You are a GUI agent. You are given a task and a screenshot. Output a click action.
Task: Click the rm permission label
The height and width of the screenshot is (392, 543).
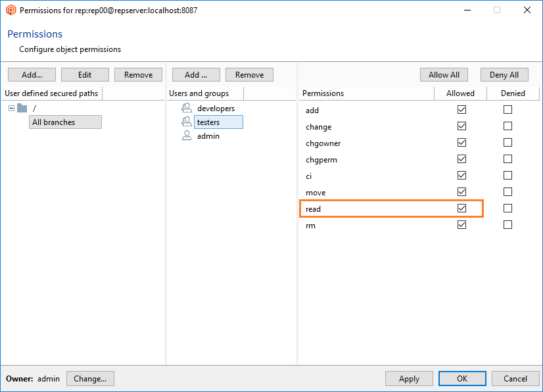pyautogui.click(x=310, y=226)
